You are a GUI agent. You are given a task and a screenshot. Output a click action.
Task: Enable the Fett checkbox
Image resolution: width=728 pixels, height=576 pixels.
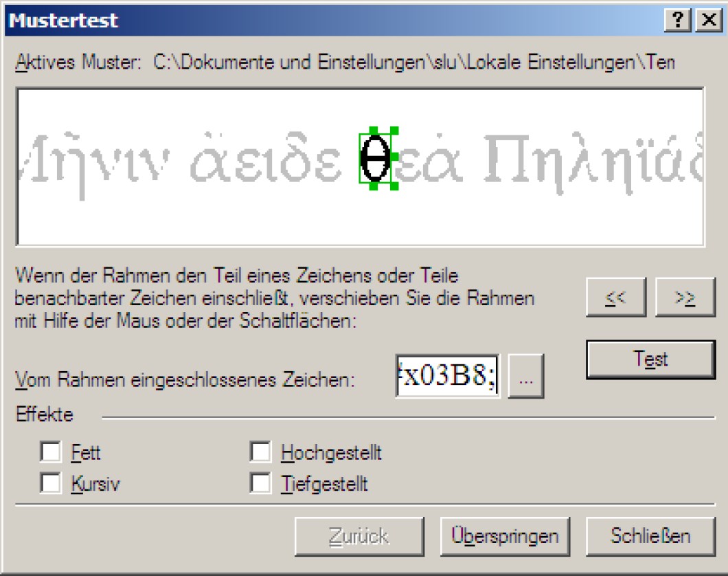pos(50,452)
